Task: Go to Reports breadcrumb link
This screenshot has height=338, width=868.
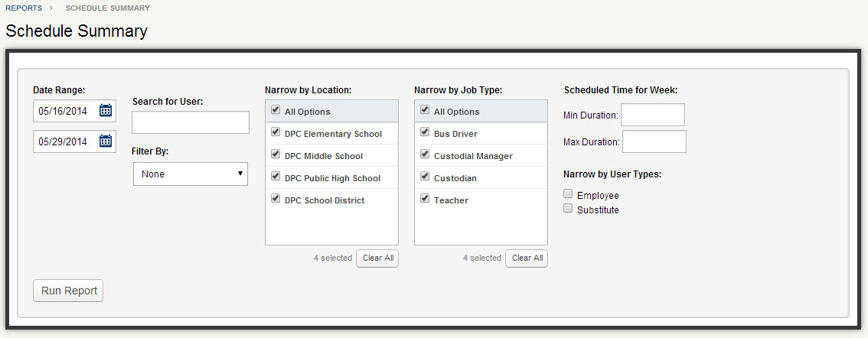Action: [24, 8]
